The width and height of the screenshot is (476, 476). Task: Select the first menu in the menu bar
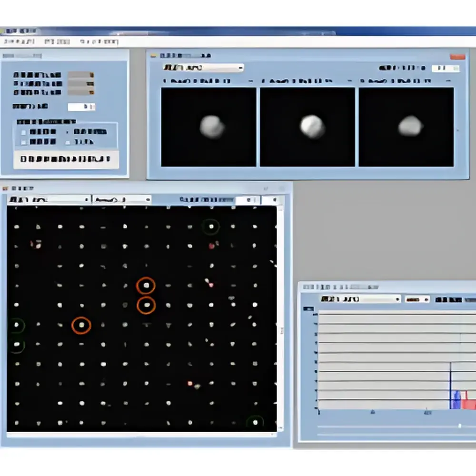click(x=19, y=41)
